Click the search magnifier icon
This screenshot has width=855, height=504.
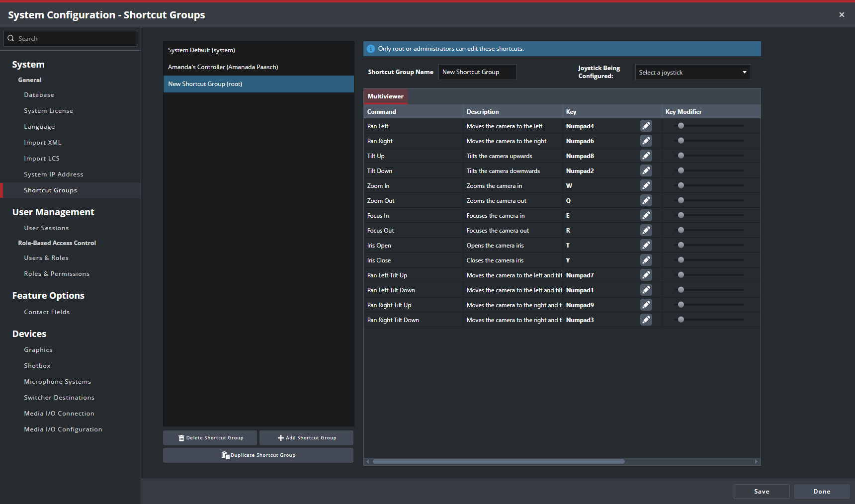click(x=11, y=39)
